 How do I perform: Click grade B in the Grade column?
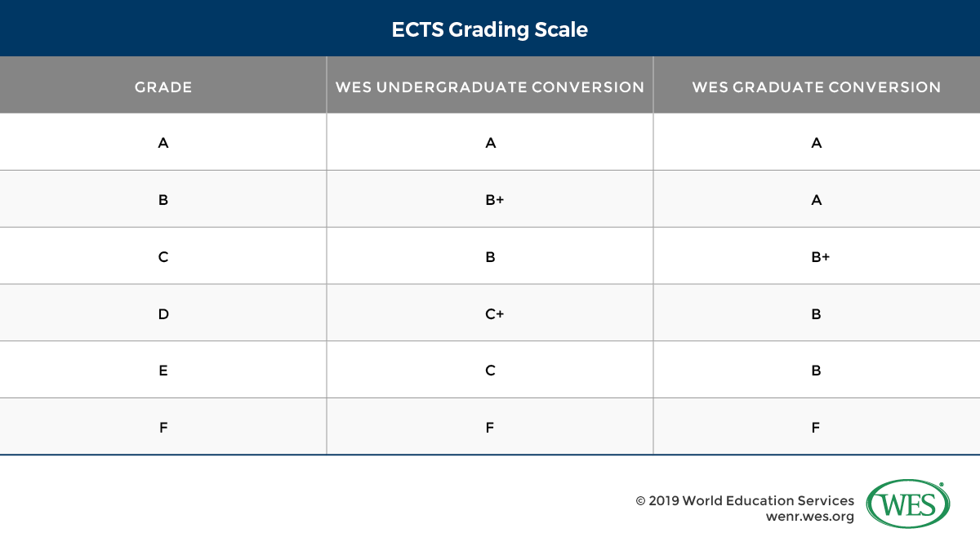tap(163, 200)
